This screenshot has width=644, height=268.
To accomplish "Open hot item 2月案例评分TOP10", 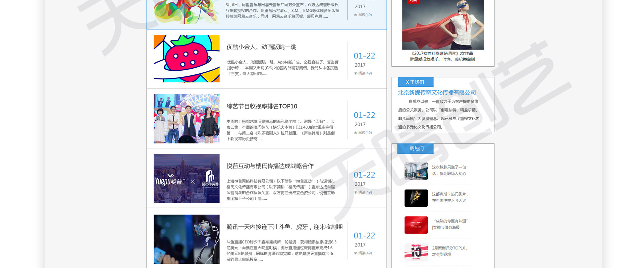I will pos(449,251).
